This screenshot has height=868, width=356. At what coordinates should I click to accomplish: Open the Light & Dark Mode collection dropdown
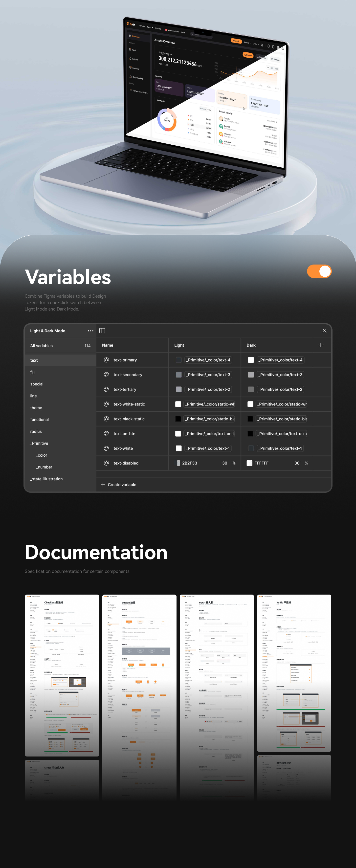coord(48,331)
